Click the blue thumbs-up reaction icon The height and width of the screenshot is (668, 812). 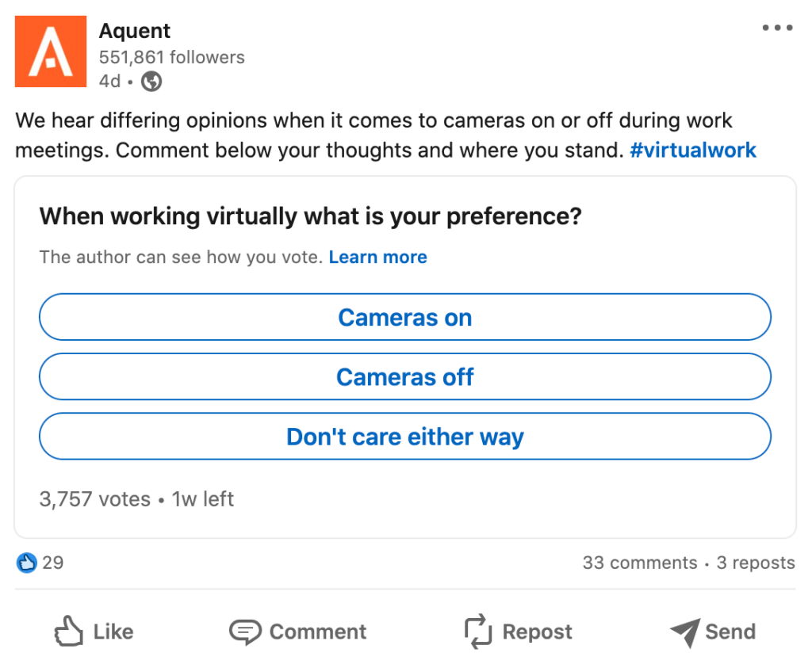(x=27, y=563)
